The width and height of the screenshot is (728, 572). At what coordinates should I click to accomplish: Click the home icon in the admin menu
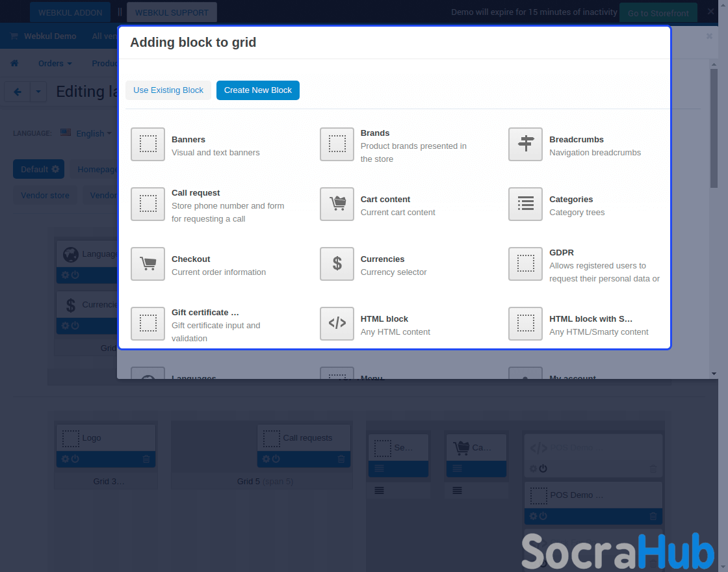(14, 63)
